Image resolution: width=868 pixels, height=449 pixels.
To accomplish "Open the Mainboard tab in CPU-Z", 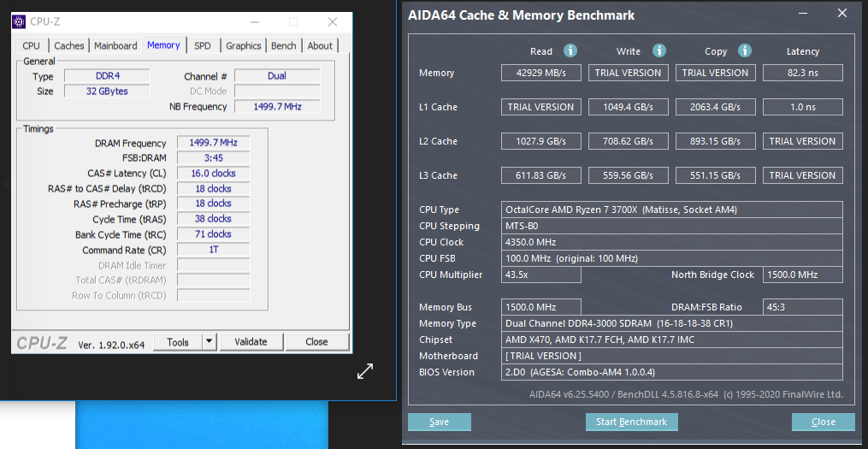I will tap(115, 46).
